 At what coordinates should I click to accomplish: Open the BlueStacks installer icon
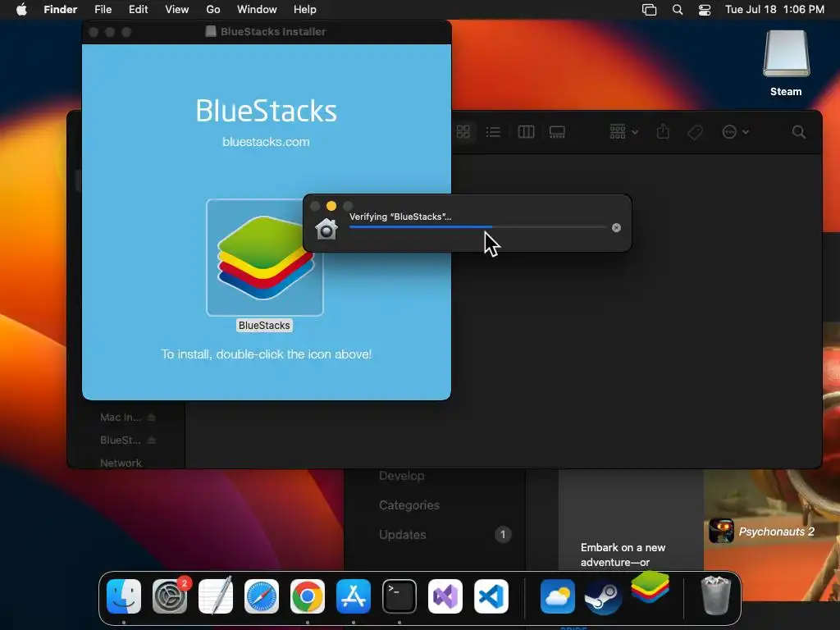coord(265,257)
